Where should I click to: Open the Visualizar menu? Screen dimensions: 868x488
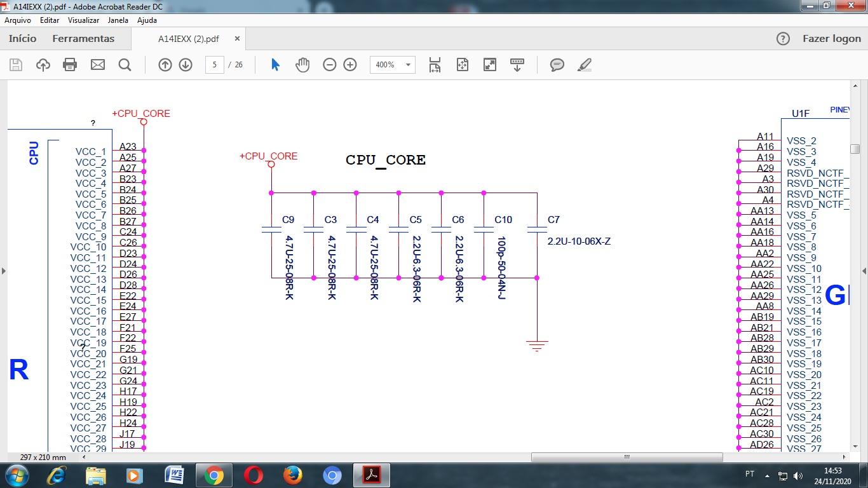click(x=84, y=20)
